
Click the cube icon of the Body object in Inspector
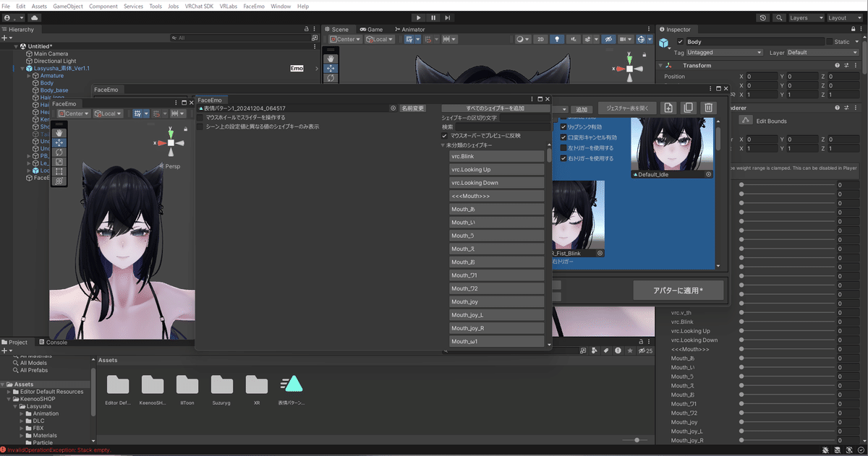click(x=665, y=45)
